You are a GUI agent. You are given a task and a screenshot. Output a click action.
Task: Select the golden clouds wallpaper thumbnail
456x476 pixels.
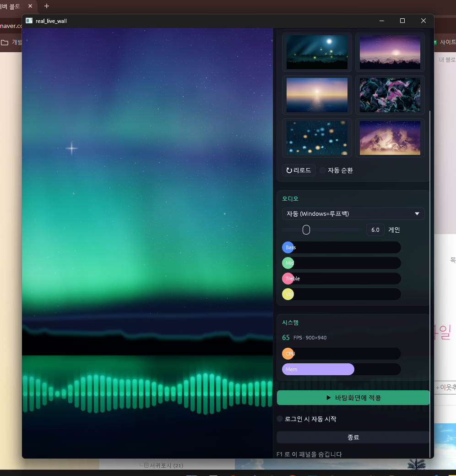390,138
